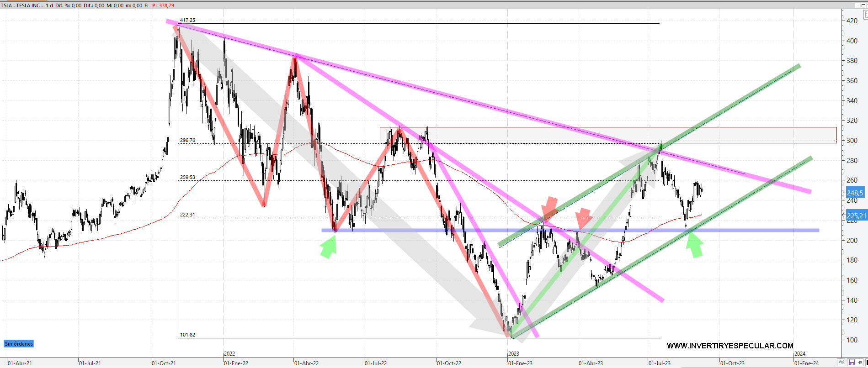The height and width of the screenshot is (368, 868).
Task: Click the blue 225,21 moving average tag
Action: [x=856, y=216]
